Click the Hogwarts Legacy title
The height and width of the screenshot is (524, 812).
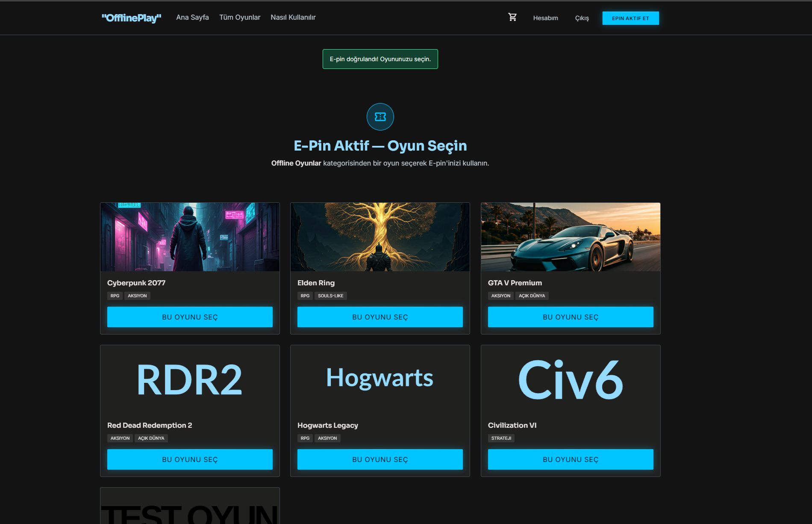coord(328,425)
